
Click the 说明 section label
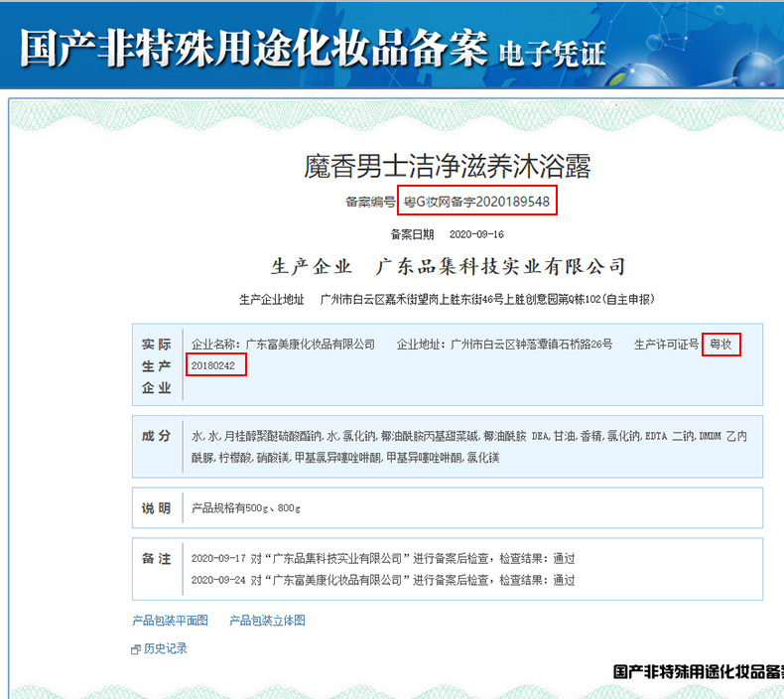tap(157, 508)
